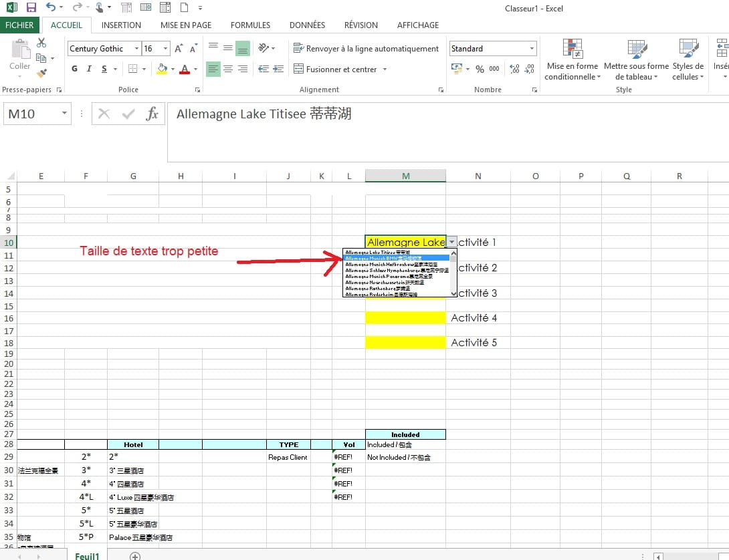
Task: Click the Undo arrow icon
Action: click(x=50, y=7)
